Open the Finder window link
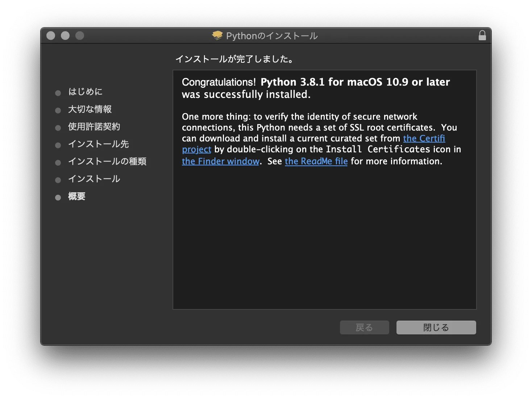The image size is (532, 399). [220, 161]
